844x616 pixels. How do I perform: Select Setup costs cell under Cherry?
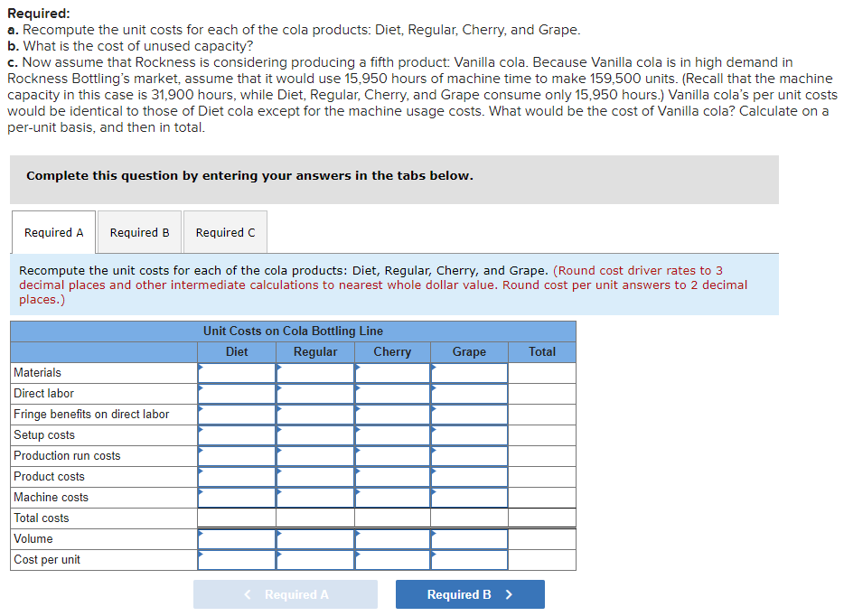(392, 435)
